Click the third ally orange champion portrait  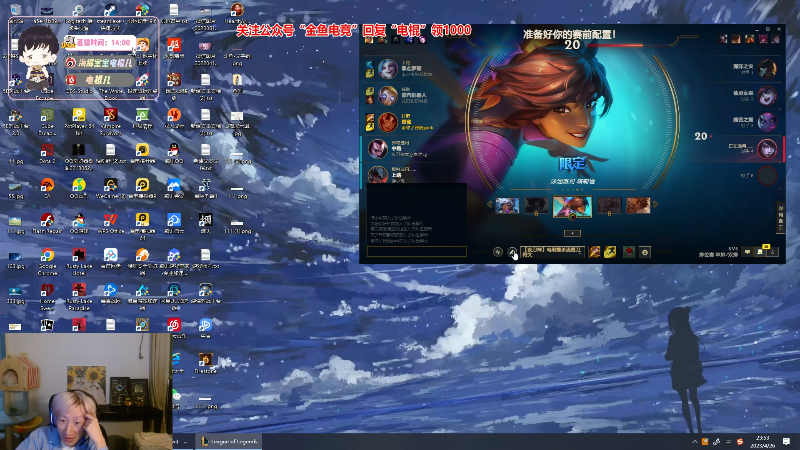point(388,122)
